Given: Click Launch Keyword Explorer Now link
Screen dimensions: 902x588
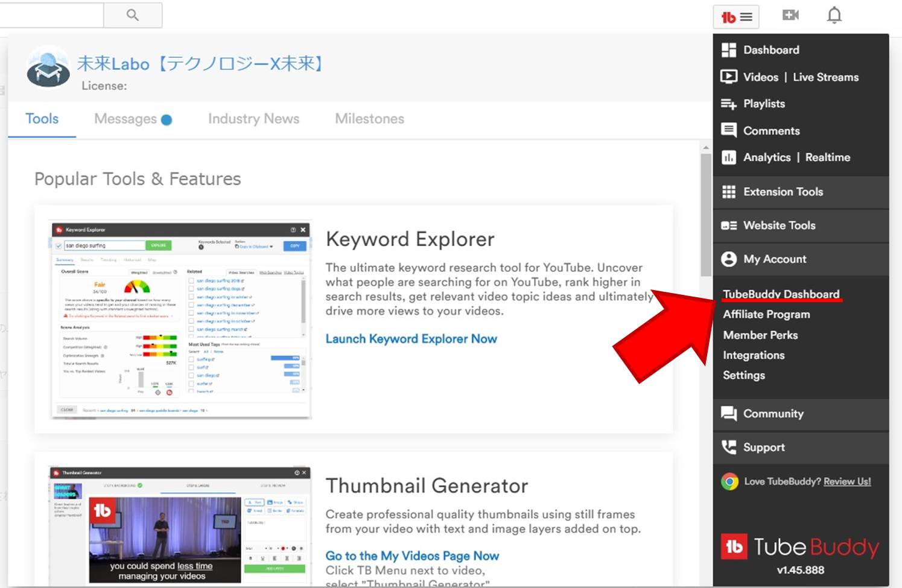Looking at the screenshot, I should click(x=411, y=339).
